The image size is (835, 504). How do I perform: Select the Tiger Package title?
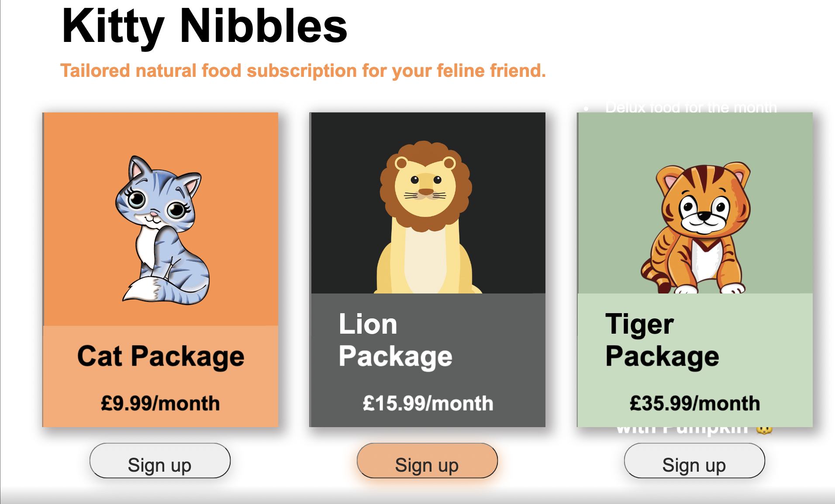(662, 340)
